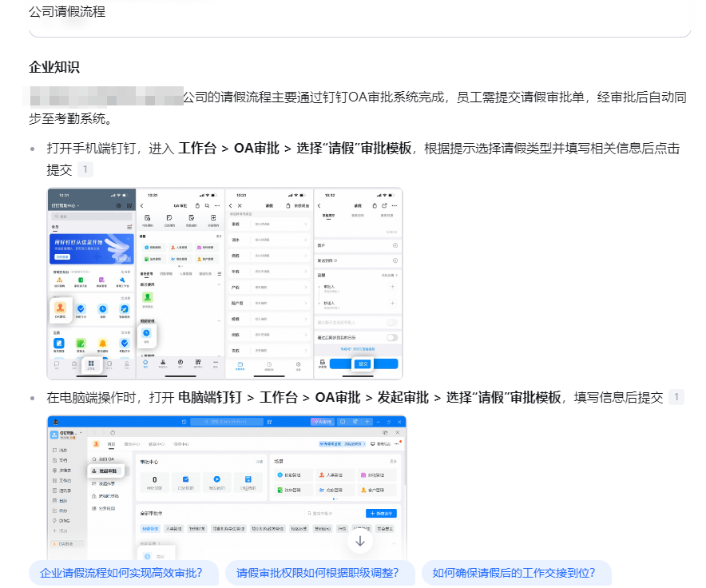
Task: Select 发起审批 in the desktop OA sidebar
Action: 106,471
